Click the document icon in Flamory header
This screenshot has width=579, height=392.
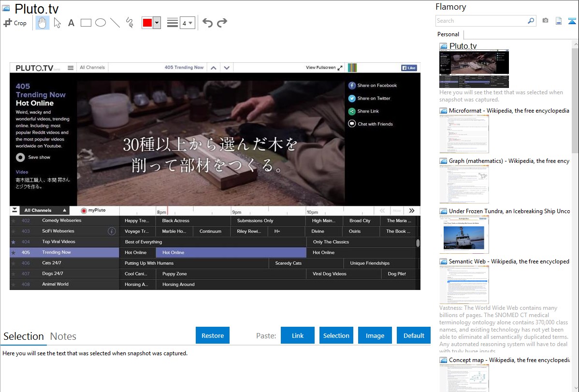(559, 21)
